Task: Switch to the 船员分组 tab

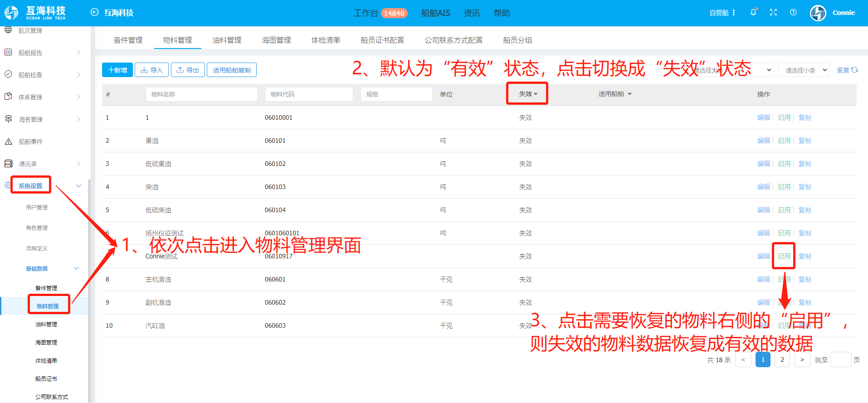Action: click(517, 40)
